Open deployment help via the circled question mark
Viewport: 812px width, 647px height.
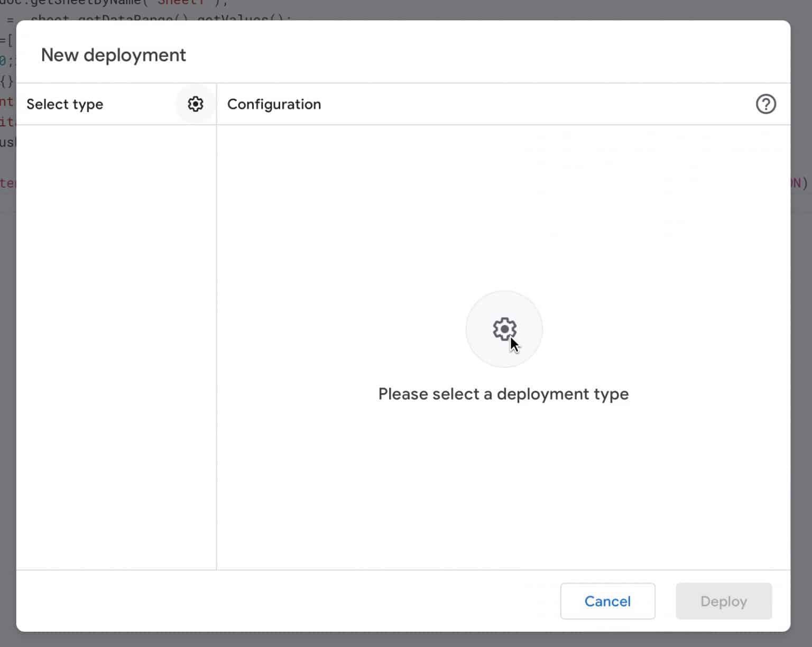click(x=766, y=104)
